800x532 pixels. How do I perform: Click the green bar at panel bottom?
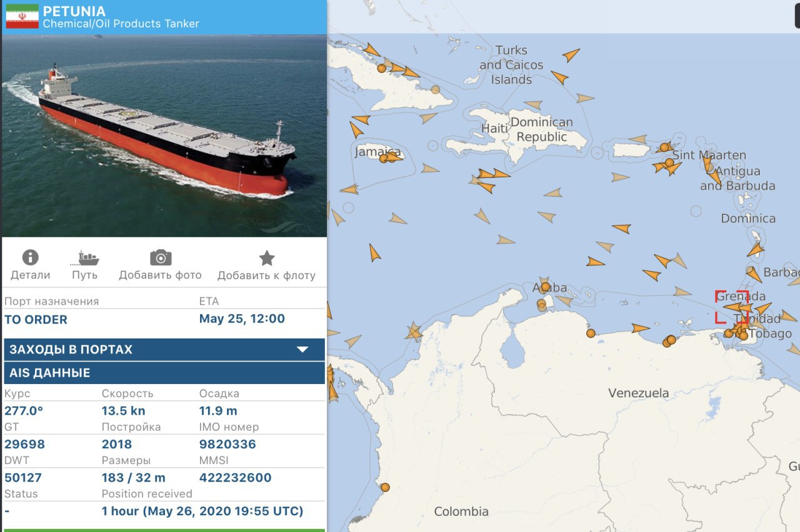pos(164,530)
